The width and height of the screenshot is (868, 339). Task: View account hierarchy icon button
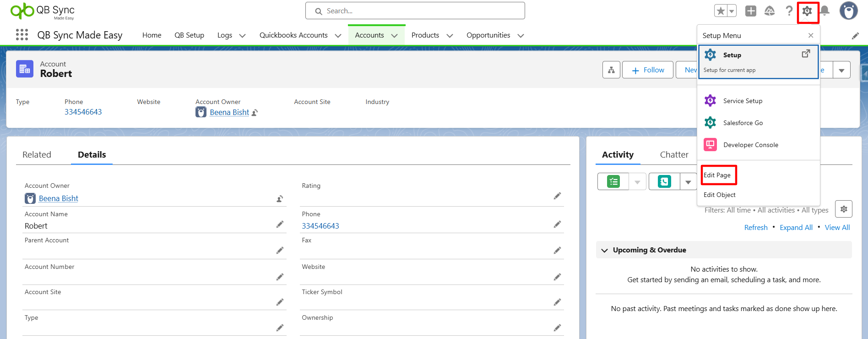(x=611, y=70)
